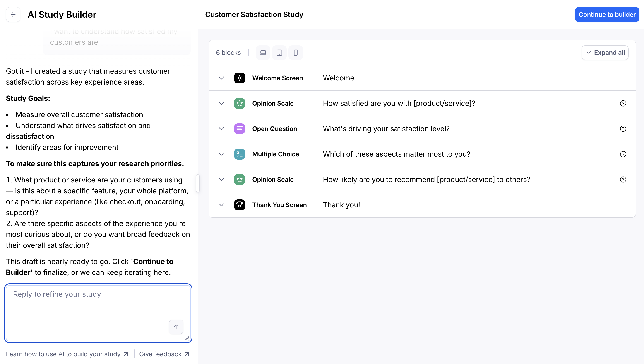This screenshot has width=644, height=364.
Task: Open the Give feedback link
Action: click(x=160, y=354)
